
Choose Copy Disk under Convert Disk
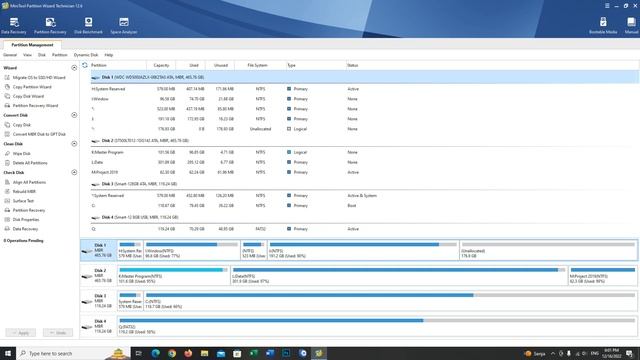click(18, 124)
